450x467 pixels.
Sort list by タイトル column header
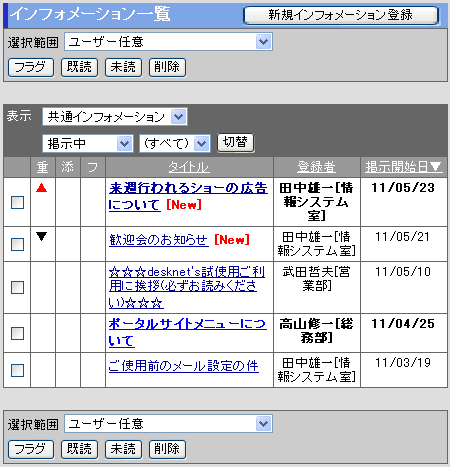pos(189,167)
